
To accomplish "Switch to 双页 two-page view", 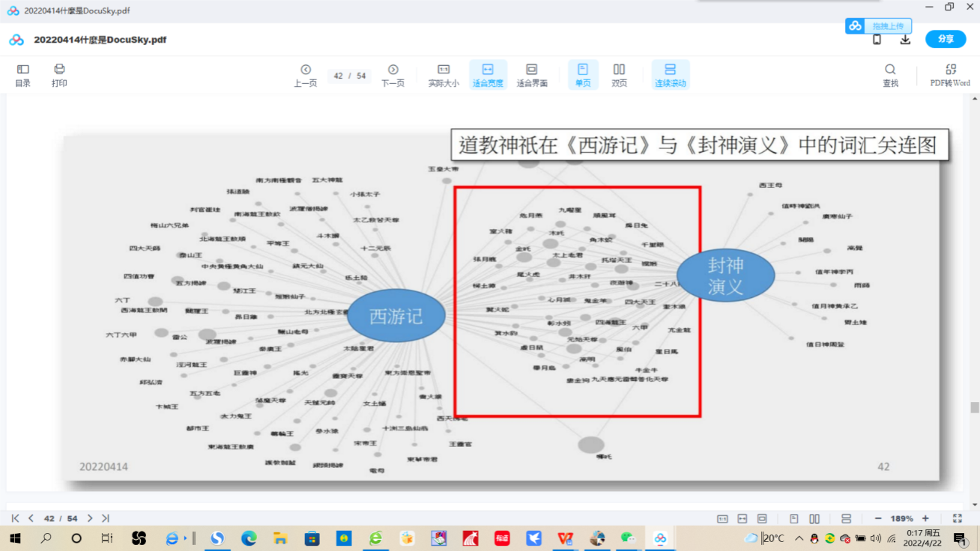I will (619, 75).
